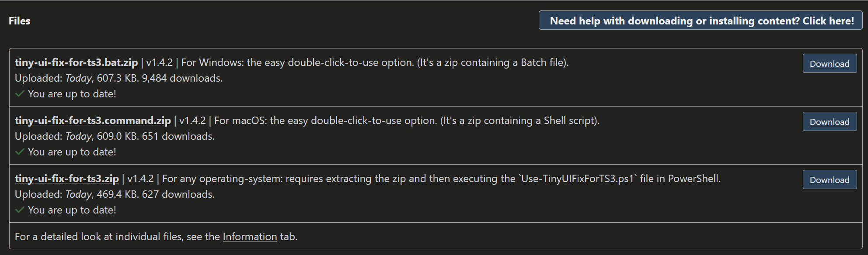868x255 pixels.
Task: Click the 651 downloads upload info line
Action: pyautogui.click(x=115, y=136)
